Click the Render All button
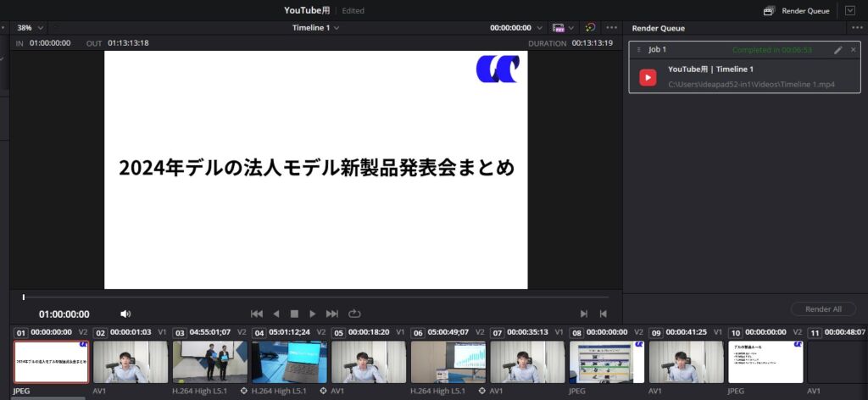The width and height of the screenshot is (868, 400). pos(823,309)
